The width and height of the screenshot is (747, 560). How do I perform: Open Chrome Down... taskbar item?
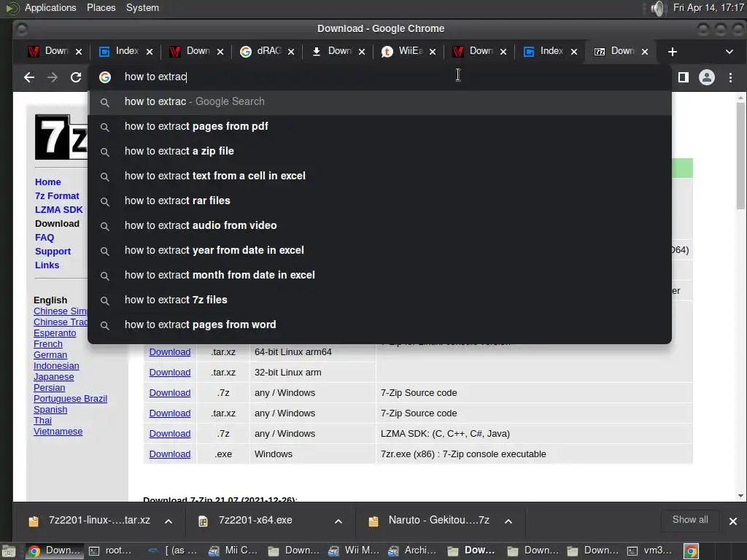pos(53,551)
